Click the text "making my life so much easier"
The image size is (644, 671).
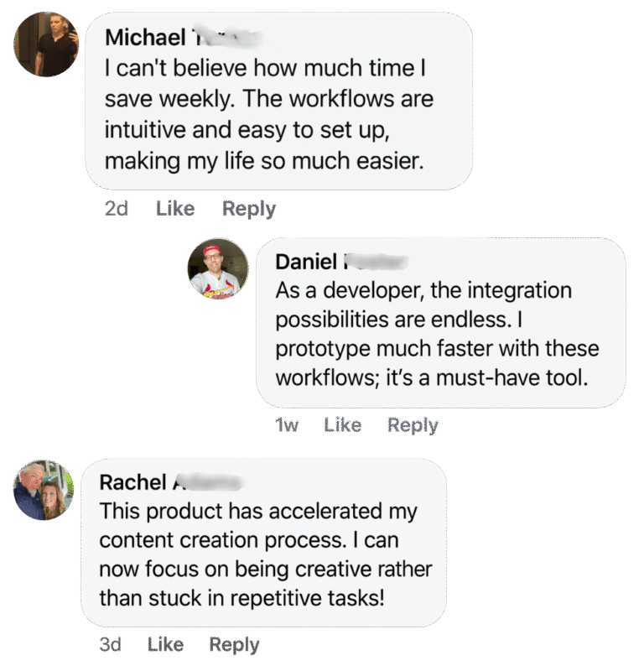(x=262, y=160)
